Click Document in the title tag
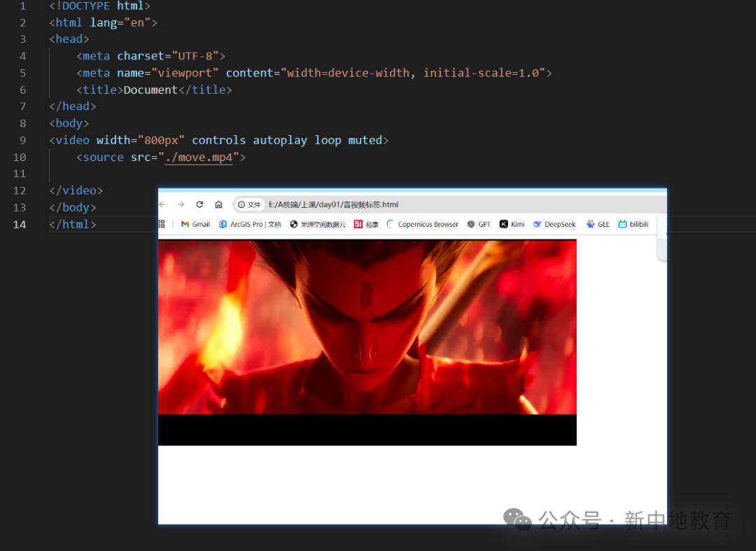This screenshot has width=756, height=551. click(x=151, y=90)
